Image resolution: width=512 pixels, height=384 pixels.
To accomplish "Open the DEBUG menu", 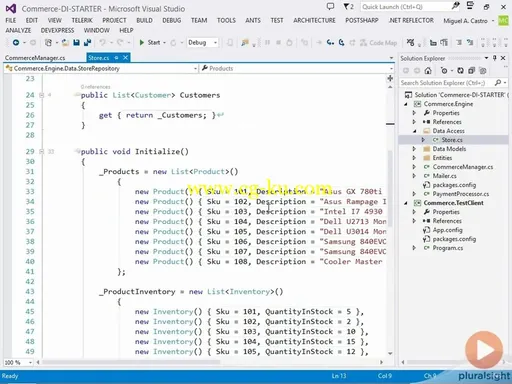I will [x=172, y=20].
